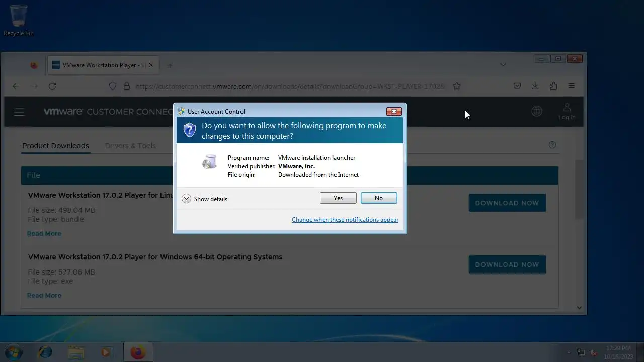The image size is (644, 362).
Task: Click 'VMware Workstation 17.0.2 Player for Windows' title
Action: click(155, 257)
